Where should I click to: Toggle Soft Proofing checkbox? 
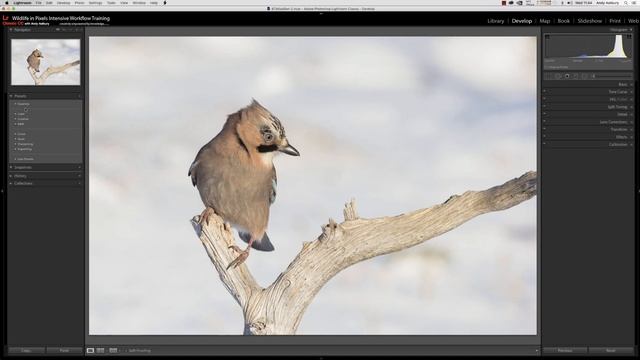coord(126,350)
